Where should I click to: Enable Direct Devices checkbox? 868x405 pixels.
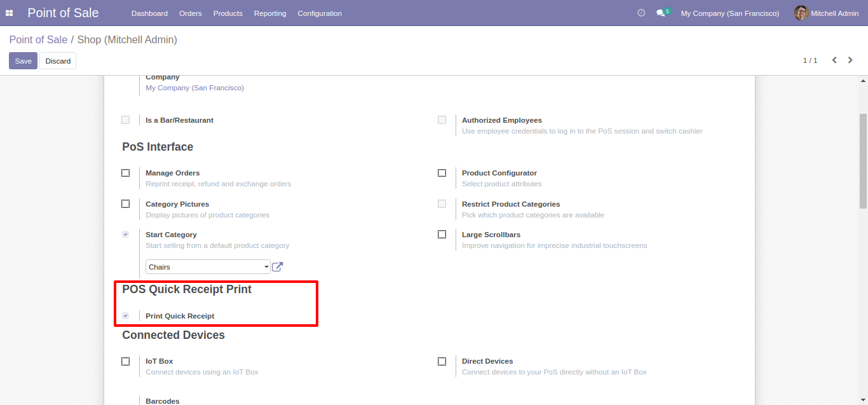[x=442, y=361]
